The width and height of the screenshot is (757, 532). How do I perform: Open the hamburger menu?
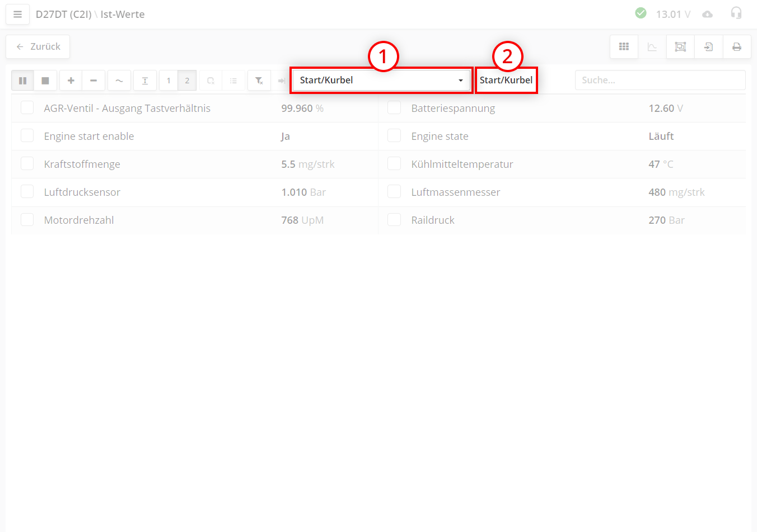click(x=17, y=15)
